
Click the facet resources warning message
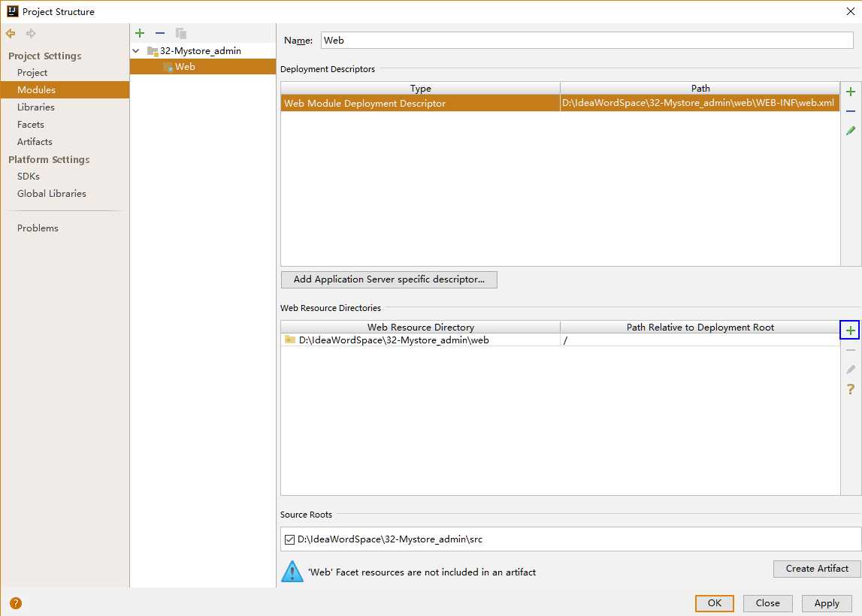[x=422, y=572]
